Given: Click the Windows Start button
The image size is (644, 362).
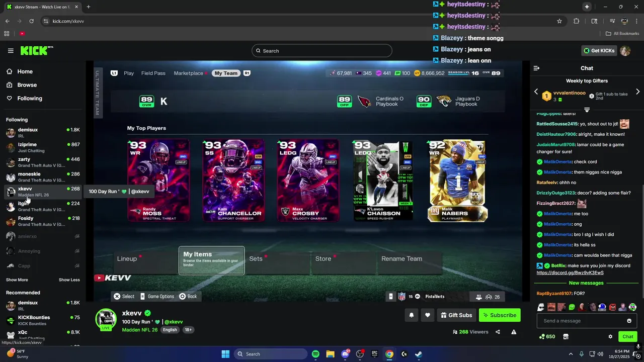Looking at the screenshot, I should 225,354.
